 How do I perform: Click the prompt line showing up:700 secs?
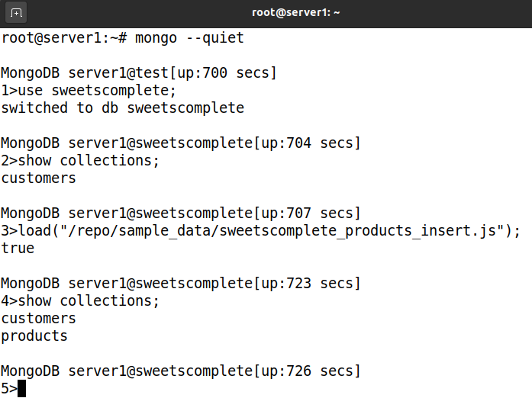139,73
